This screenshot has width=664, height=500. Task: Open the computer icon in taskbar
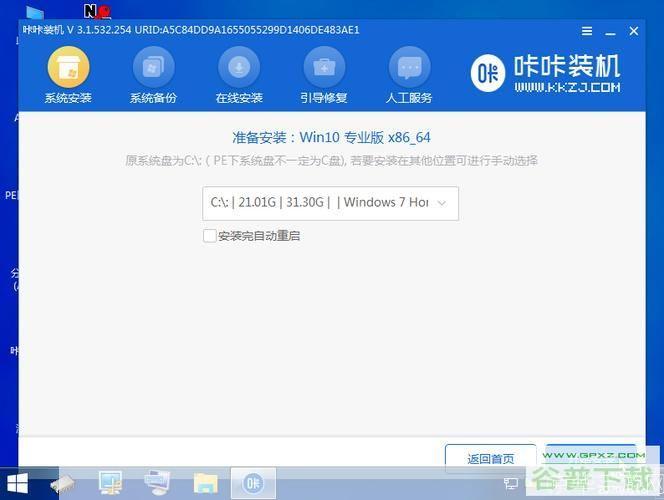pos(157,483)
